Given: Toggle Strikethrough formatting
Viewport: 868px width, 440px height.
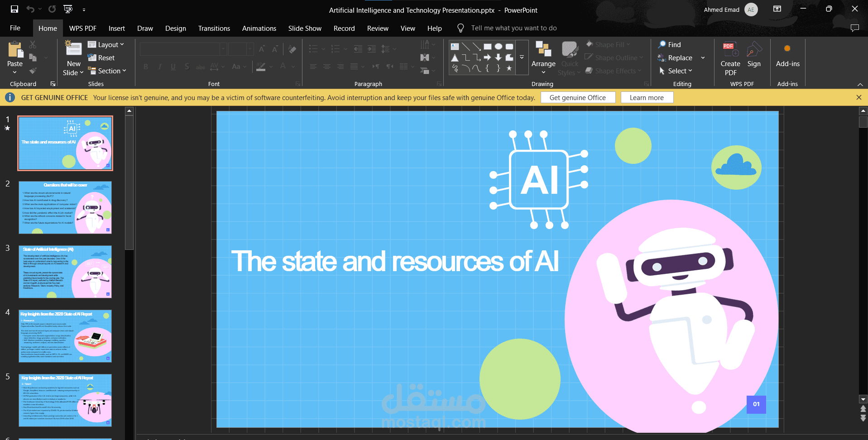Looking at the screenshot, I should tap(201, 67).
